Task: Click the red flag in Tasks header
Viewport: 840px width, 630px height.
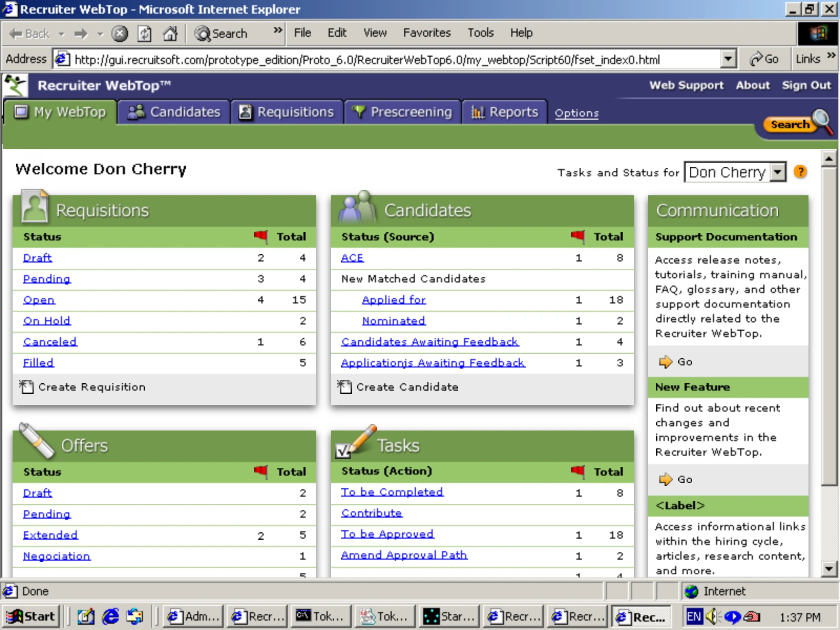Action: coord(577,471)
